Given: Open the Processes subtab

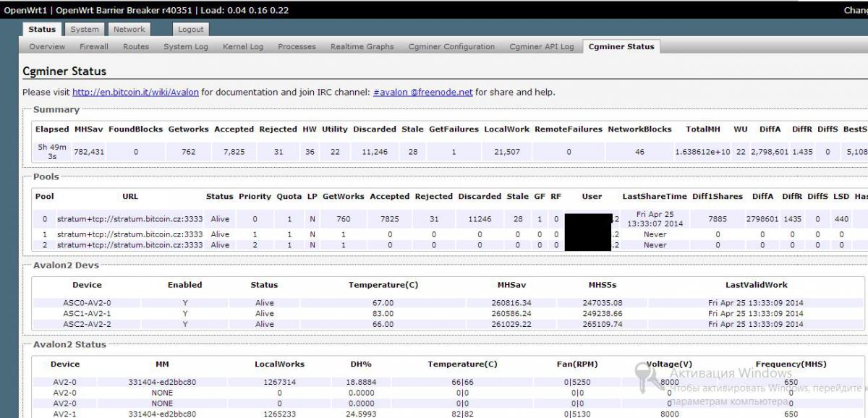Looking at the screenshot, I should pyautogui.click(x=297, y=46).
